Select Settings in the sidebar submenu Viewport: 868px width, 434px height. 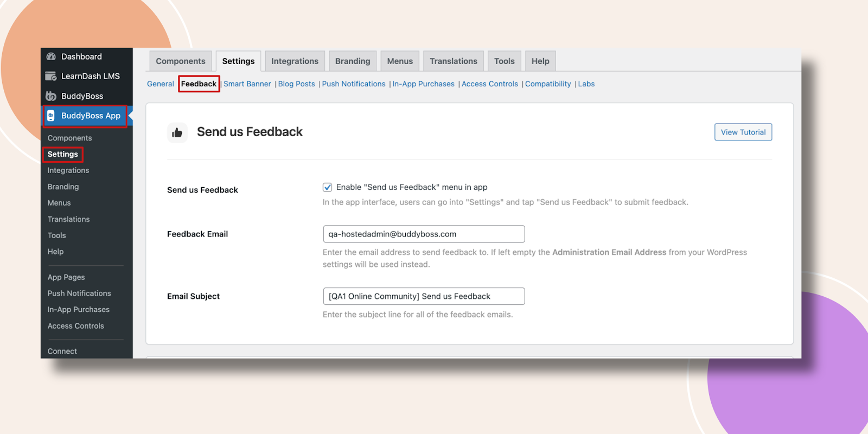(x=63, y=155)
